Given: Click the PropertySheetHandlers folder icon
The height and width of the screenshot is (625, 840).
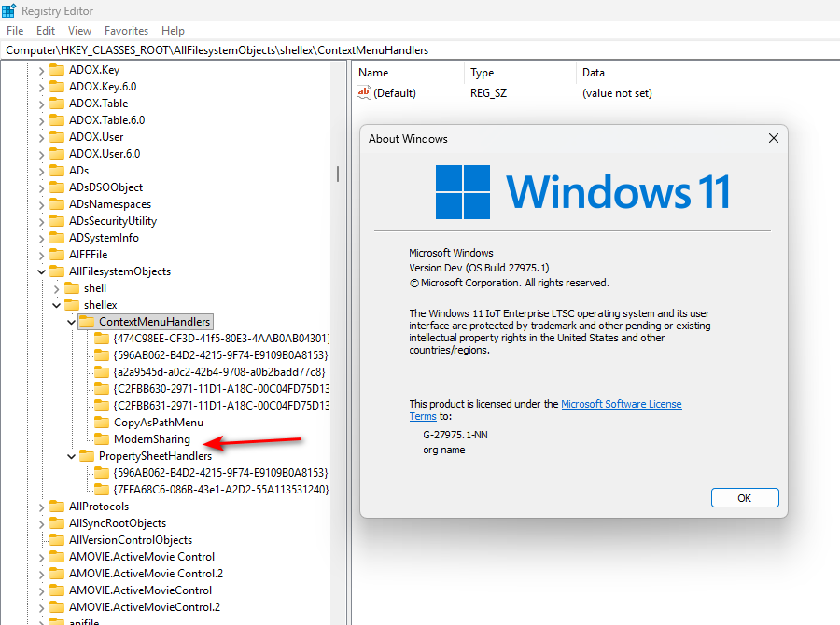Looking at the screenshot, I should [86, 456].
